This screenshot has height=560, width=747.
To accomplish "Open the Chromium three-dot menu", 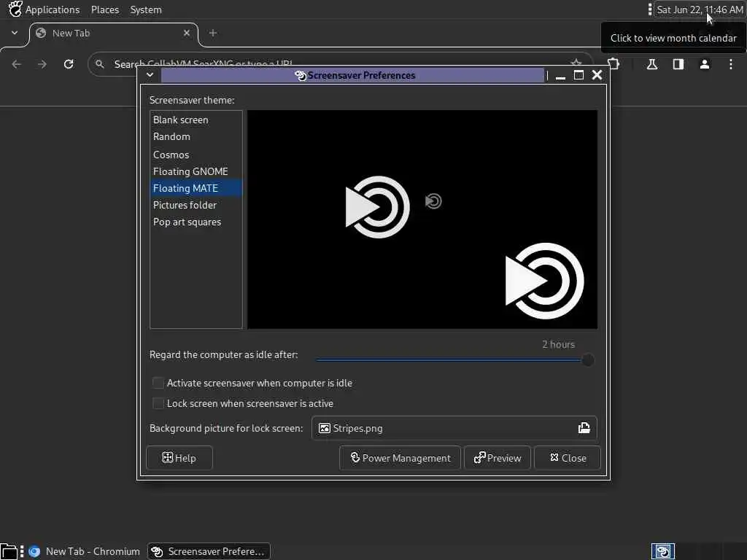I will click(731, 64).
